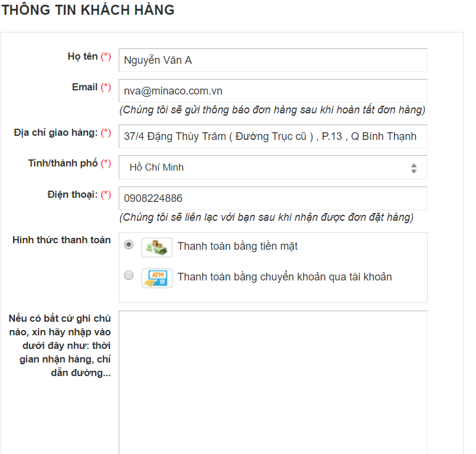Image resolution: width=476 pixels, height=454 pixels.
Task: Click the order notes text area
Action: (273, 383)
